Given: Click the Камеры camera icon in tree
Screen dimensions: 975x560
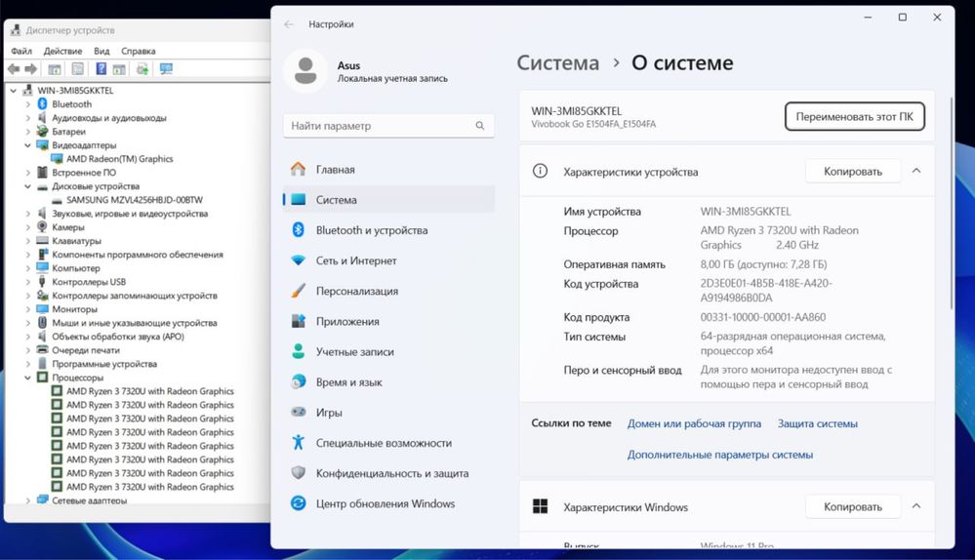Looking at the screenshot, I should pos(42,227).
